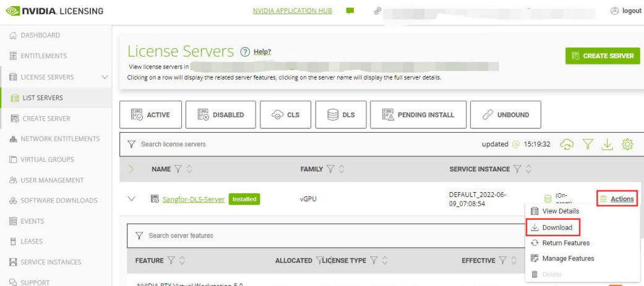Viewport: 644px width, 286px height.
Task: Collapse the Sangfor-DLS-Server row chevron
Action: (x=131, y=199)
